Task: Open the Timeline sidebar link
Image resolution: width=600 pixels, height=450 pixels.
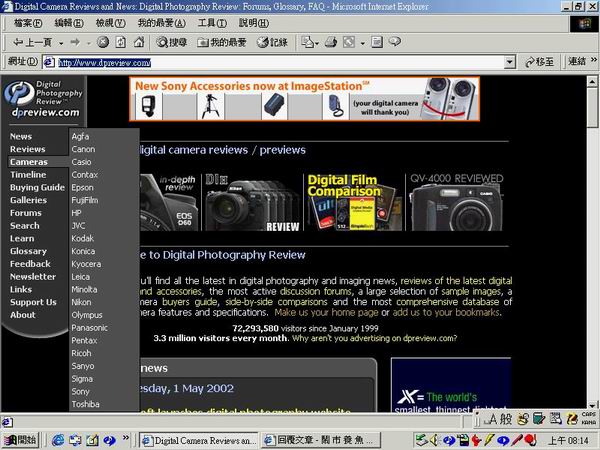Action: click(x=28, y=174)
